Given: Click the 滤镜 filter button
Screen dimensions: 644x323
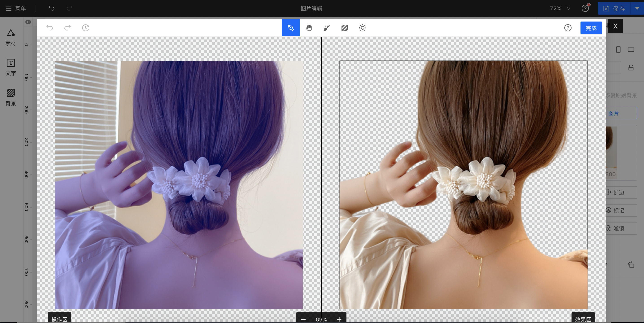Looking at the screenshot, I should [621, 228].
